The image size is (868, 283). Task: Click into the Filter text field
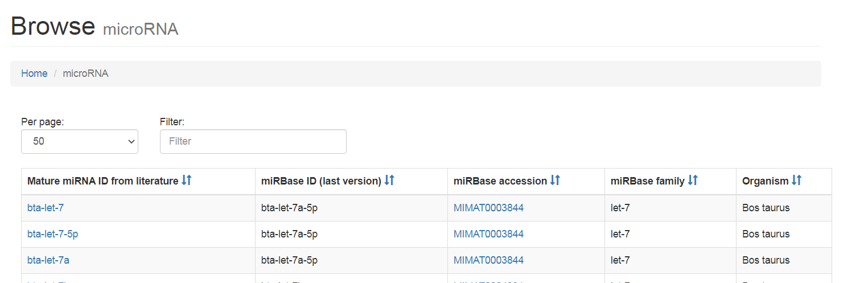[x=253, y=141]
